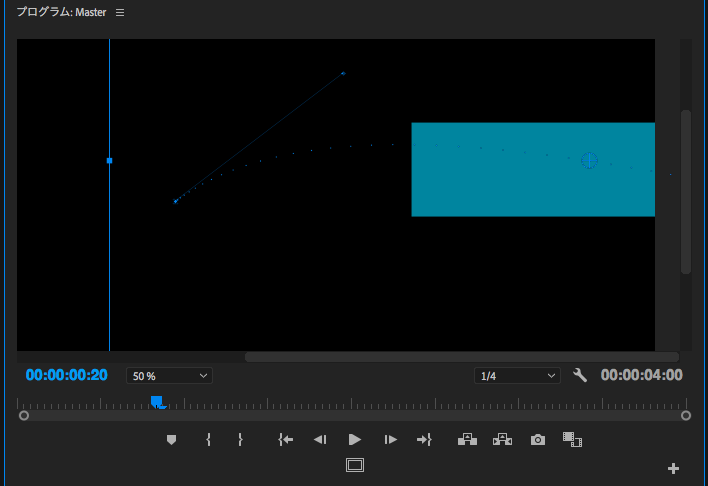Click the left zoom scroll bar handle
Viewport: 708px width, 486px height.
pyautogui.click(x=24, y=416)
